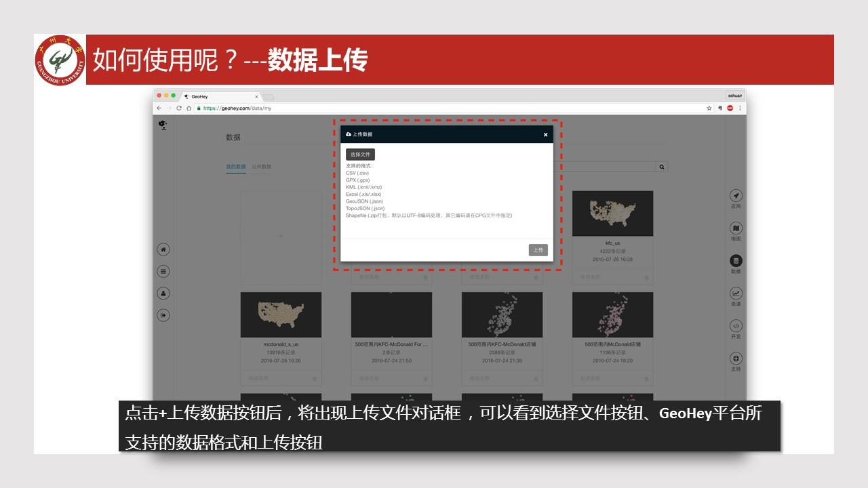Click the KML (.kml/.kmz) format line
Image resolution: width=868 pixels, height=488 pixels.
coord(364,187)
